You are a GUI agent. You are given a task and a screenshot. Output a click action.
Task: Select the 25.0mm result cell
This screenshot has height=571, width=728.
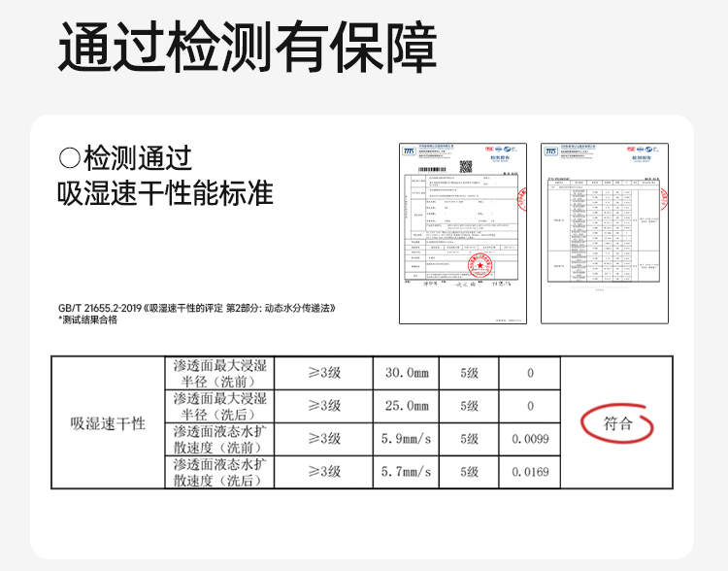pos(407,406)
